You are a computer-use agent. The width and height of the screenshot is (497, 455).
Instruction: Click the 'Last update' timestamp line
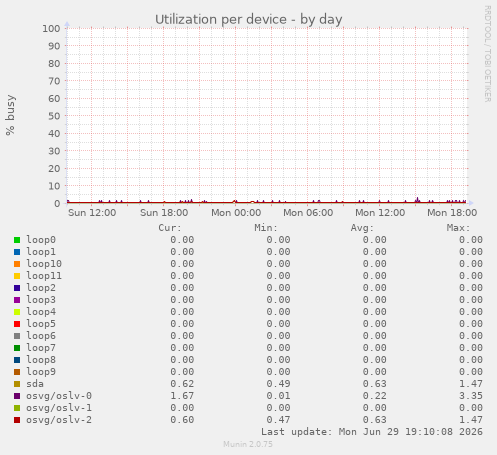click(x=372, y=432)
